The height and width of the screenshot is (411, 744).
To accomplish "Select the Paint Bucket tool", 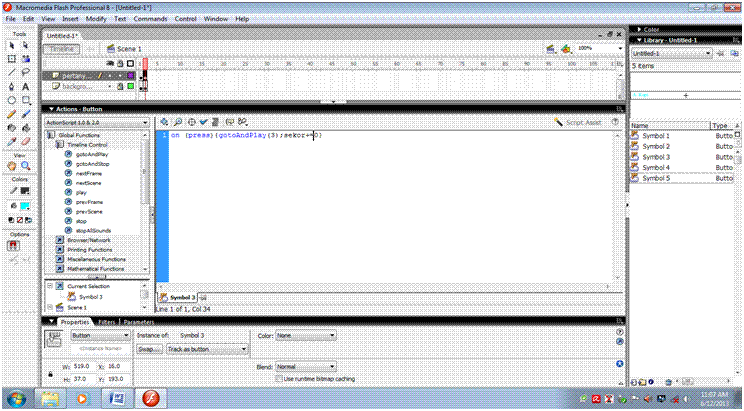I will click(x=26, y=128).
